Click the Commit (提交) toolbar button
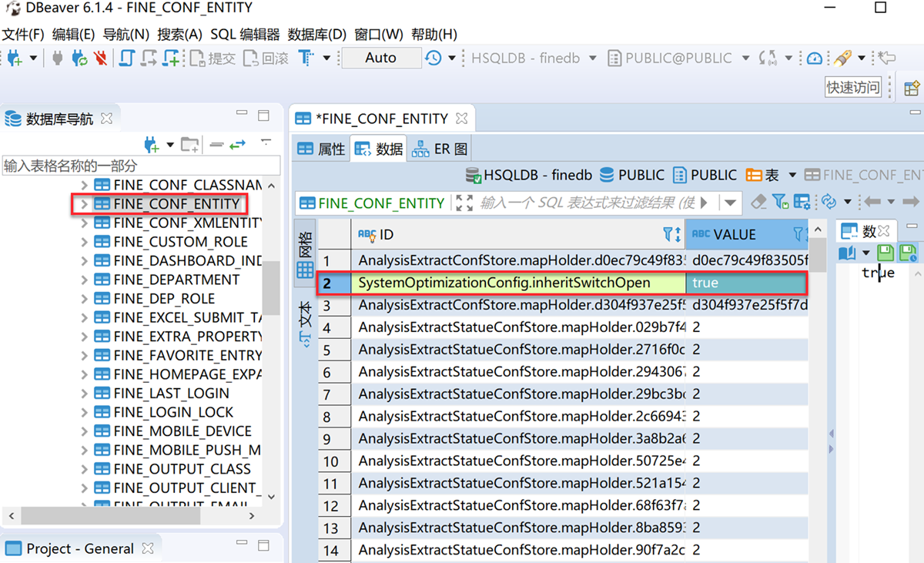 tap(213, 58)
